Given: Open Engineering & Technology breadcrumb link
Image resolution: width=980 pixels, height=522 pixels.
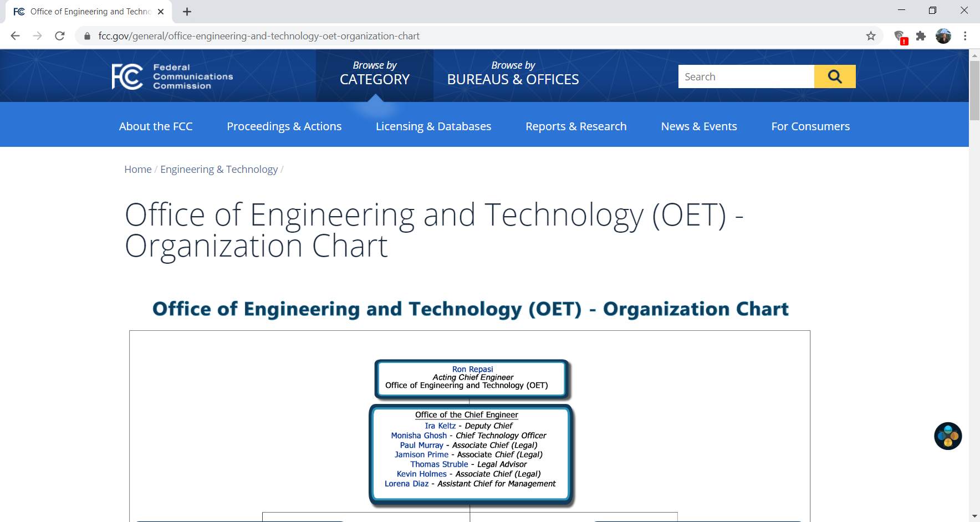Looking at the screenshot, I should pyautogui.click(x=219, y=170).
